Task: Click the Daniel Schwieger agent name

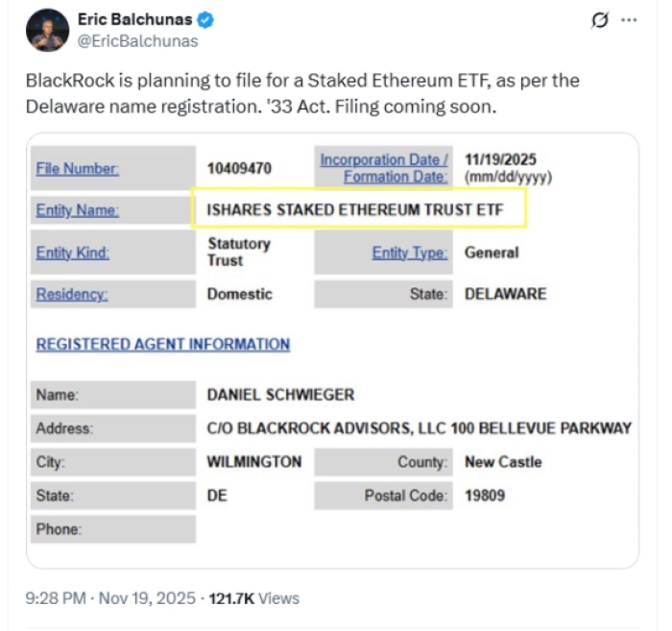Action: [280, 394]
